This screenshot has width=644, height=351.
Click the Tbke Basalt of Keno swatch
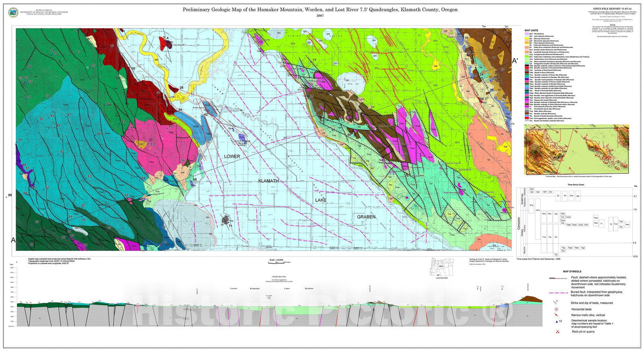[x=527, y=72]
